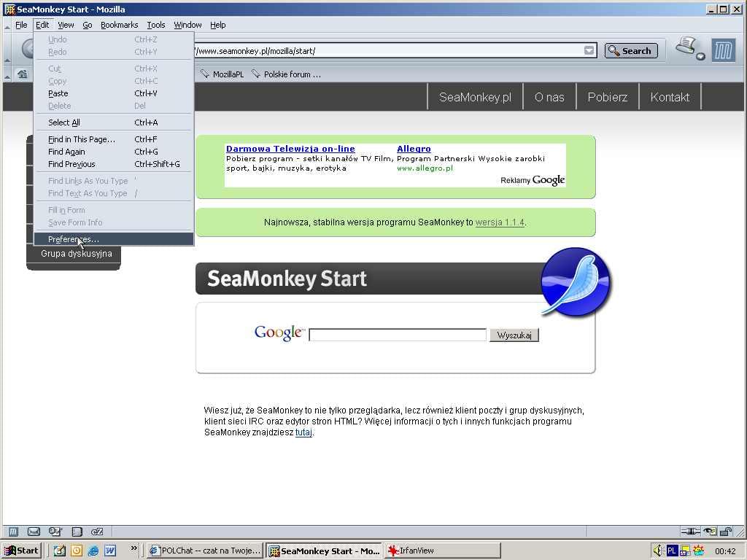Click the Windows Start button

(21, 551)
